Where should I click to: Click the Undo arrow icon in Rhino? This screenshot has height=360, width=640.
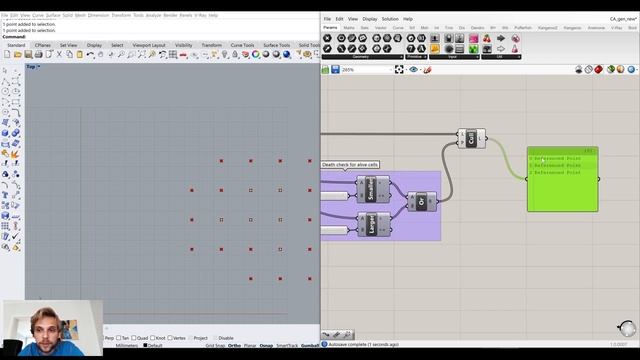tap(90, 54)
